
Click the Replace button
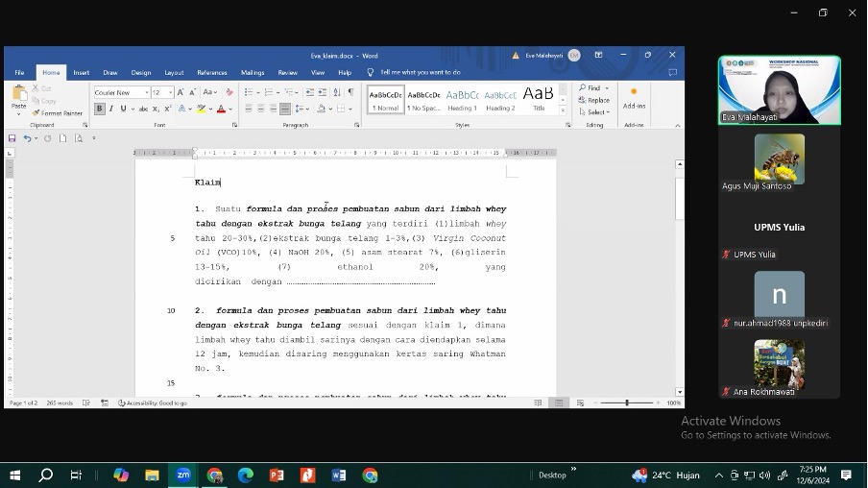(597, 100)
